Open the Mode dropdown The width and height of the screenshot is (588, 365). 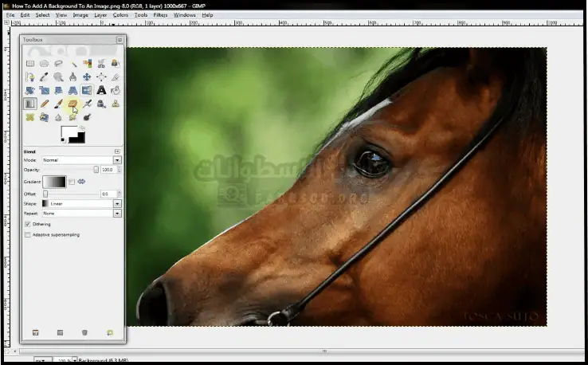tap(80, 160)
